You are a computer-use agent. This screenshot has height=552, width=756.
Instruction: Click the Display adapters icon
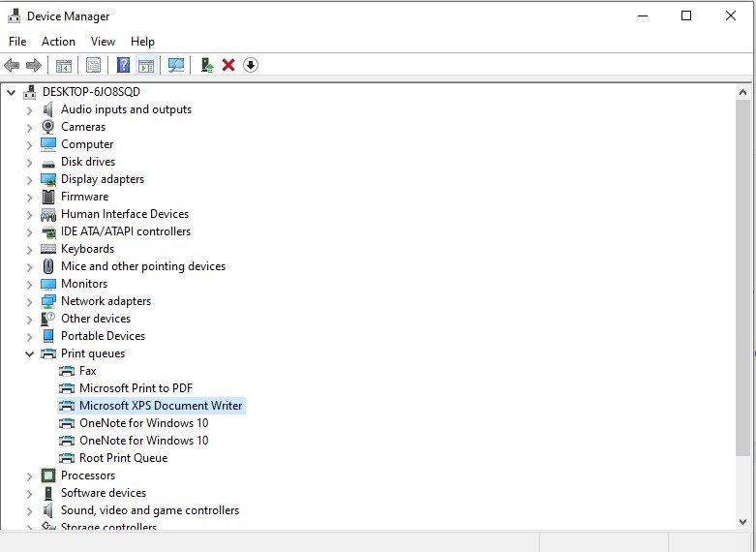[48, 179]
